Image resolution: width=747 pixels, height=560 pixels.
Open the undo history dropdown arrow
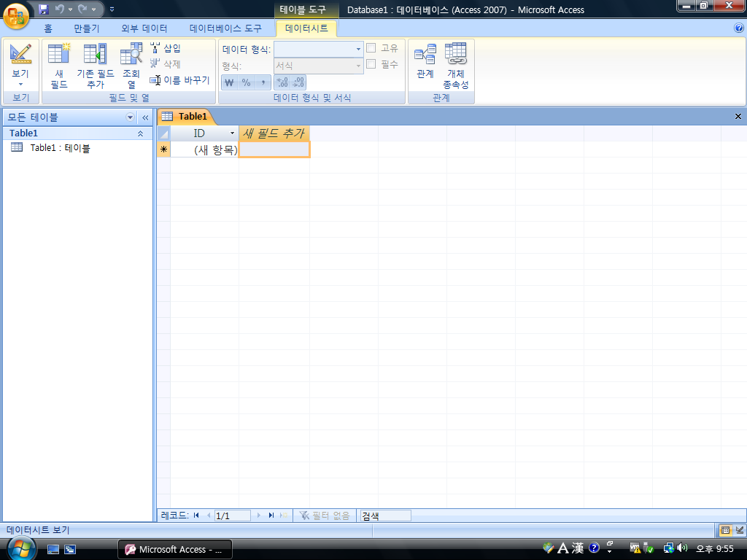[x=71, y=9]
